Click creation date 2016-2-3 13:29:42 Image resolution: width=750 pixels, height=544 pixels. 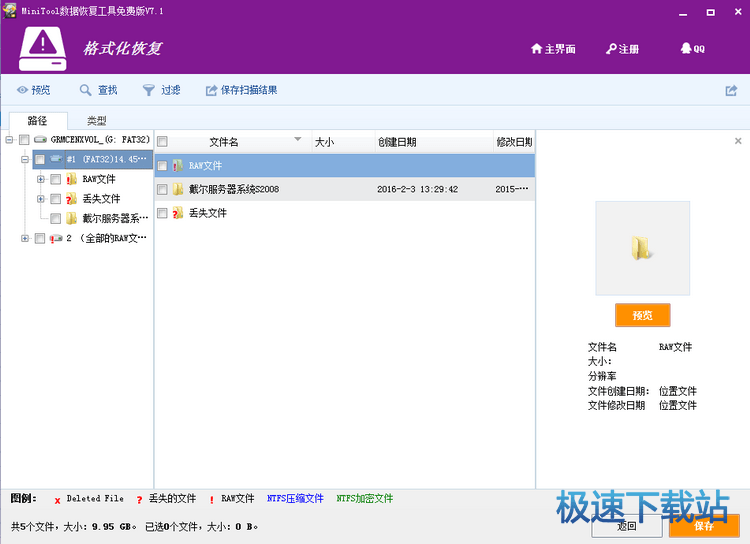[x=417, y=189]
